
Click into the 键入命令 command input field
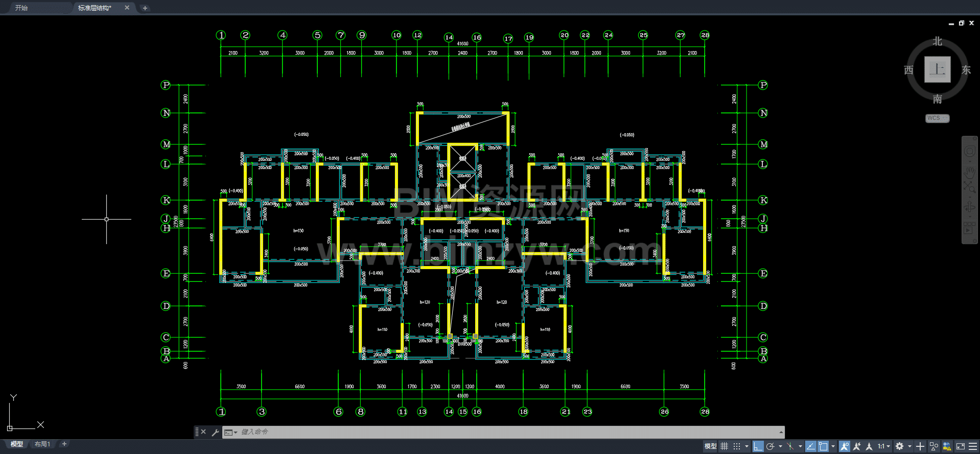tap(460, 432)
